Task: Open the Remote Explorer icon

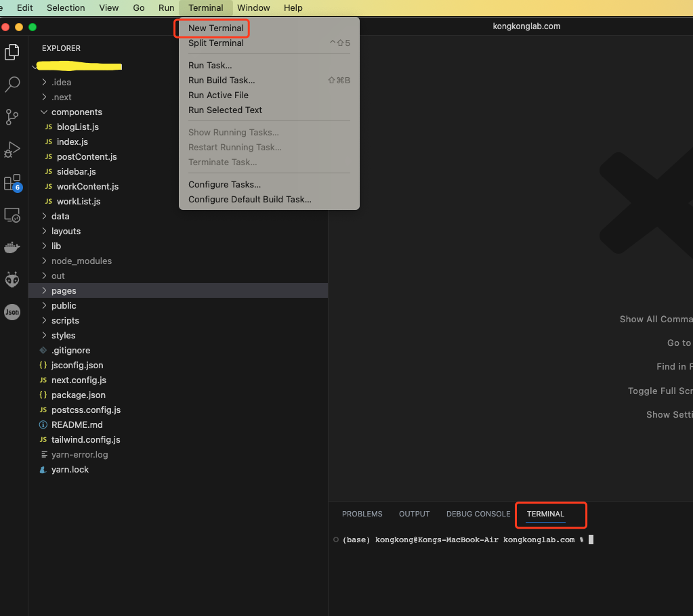Action: (12, 215)
